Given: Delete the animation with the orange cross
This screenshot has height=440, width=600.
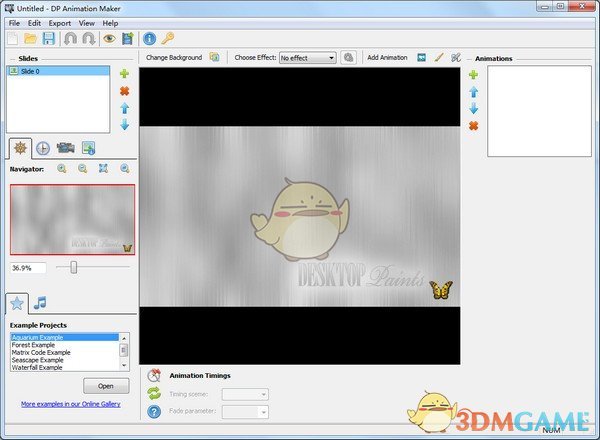Looking at the screenshot, I should pos(473,125).
